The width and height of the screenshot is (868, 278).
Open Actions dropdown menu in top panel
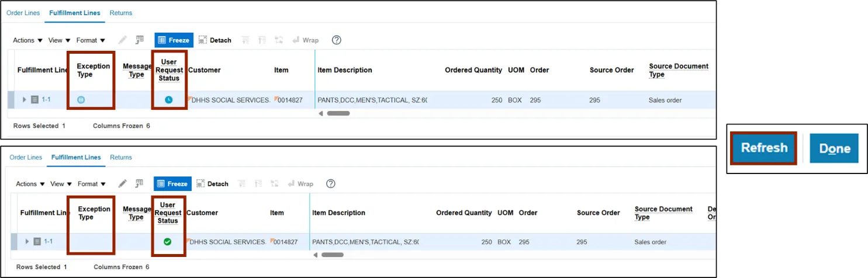28,40
